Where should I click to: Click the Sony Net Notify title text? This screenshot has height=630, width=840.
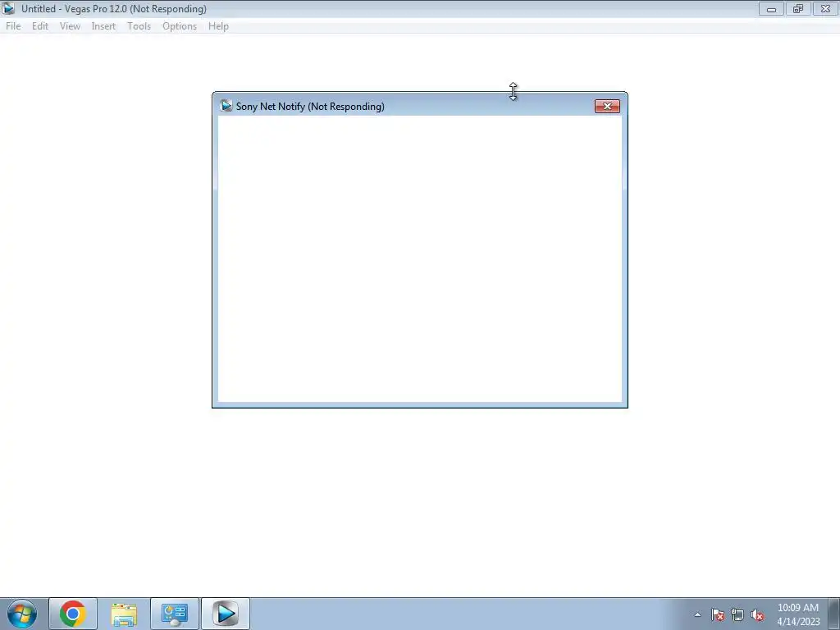point(310,106)
